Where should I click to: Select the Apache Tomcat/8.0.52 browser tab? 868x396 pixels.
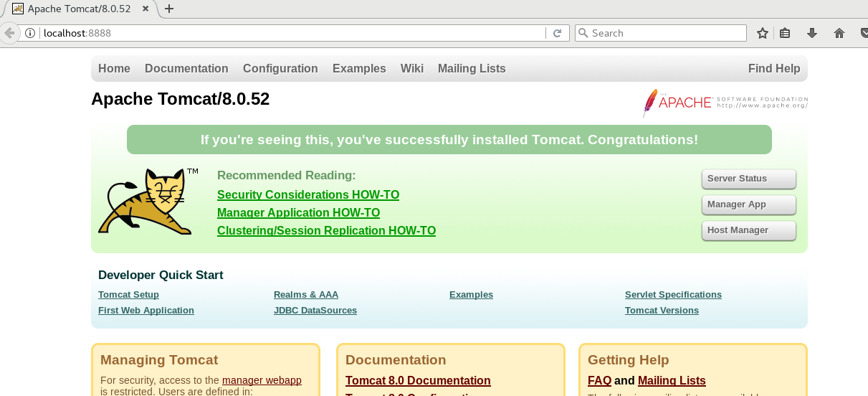coord(79,9)
